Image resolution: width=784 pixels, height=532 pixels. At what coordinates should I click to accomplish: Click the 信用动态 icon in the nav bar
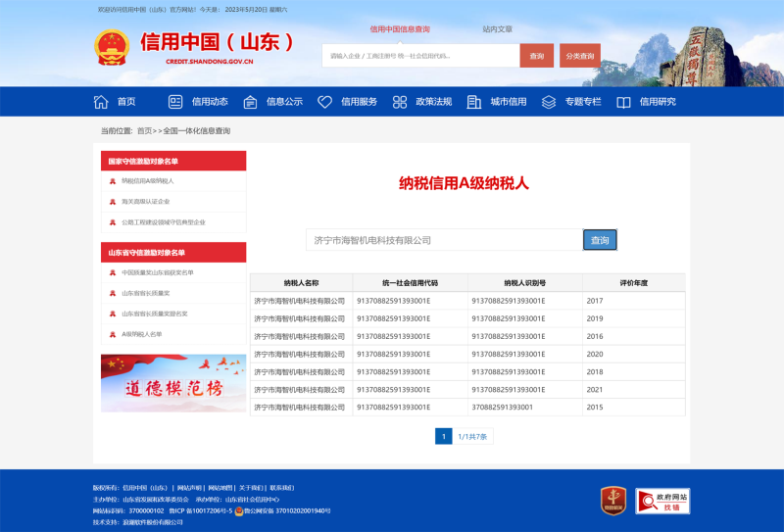[x=175, y=102]
